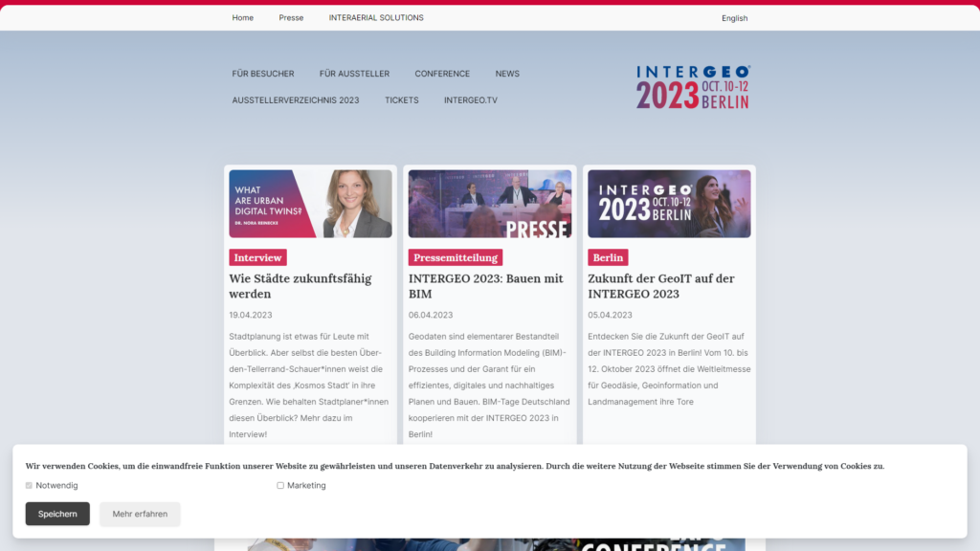Open the NEWS menu item

pos(507,74)
